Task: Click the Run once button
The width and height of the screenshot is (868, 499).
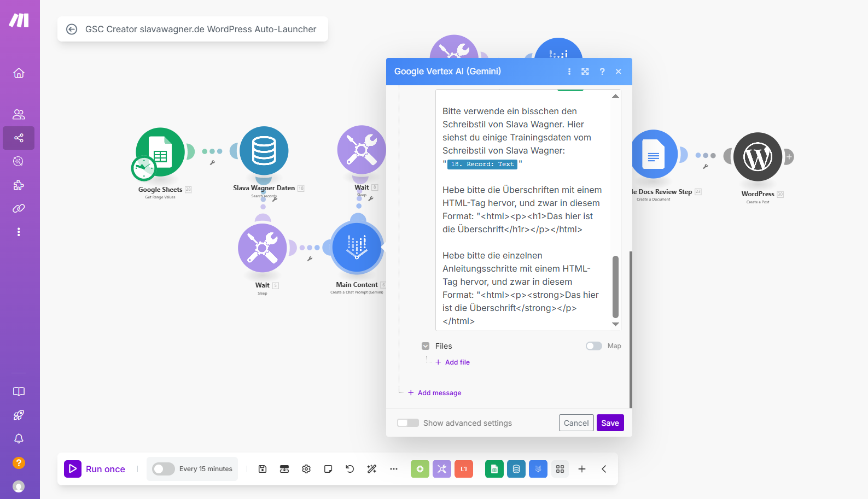Action: [x=95, y=469]
